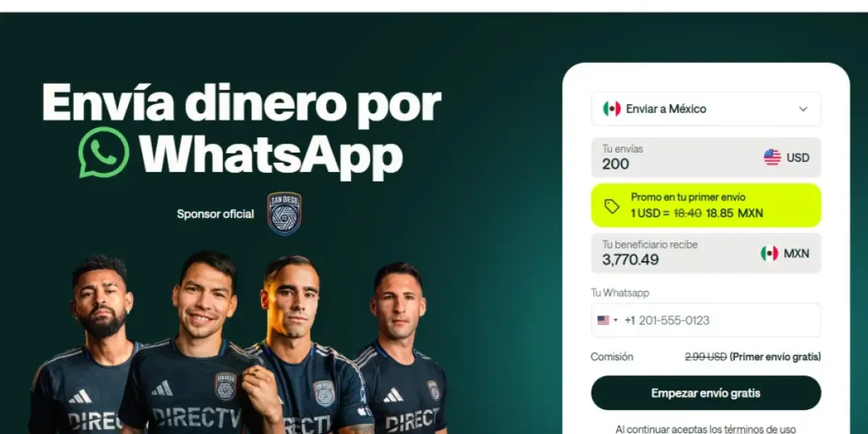Viewport: 868px width, 434px height.
Task: Click the Mexico flag beside MXN
Action: point(769,253)
